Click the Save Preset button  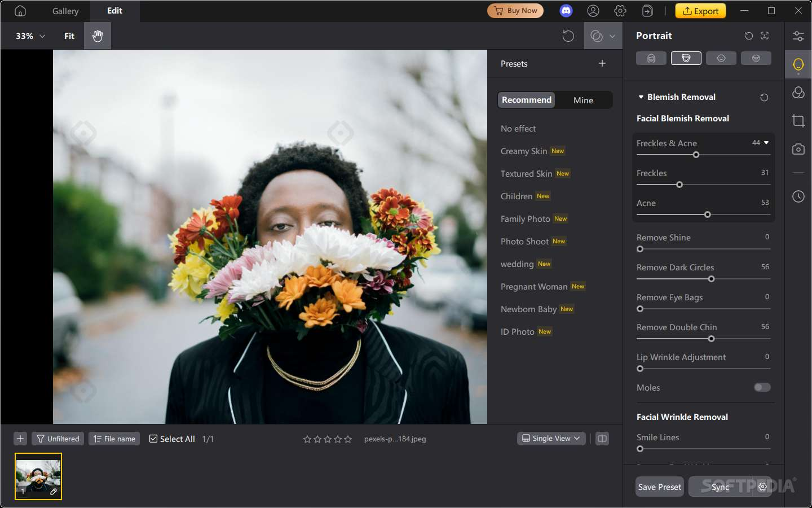(659, 487)
